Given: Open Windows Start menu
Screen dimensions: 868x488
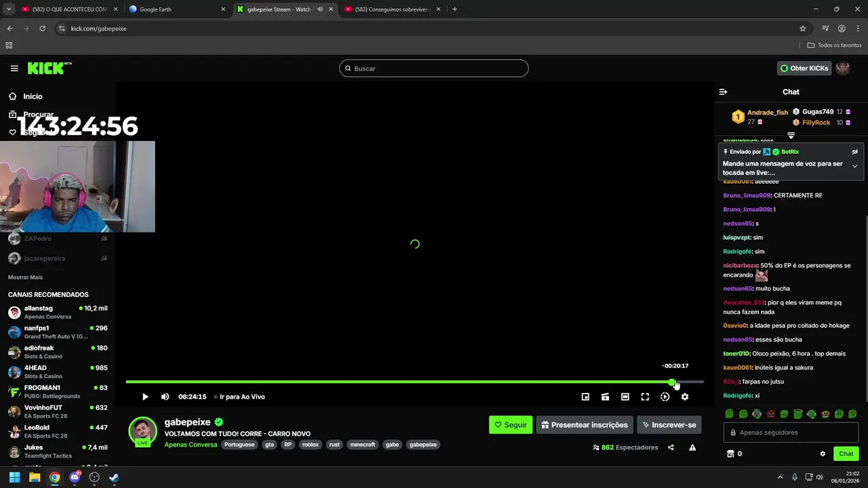Looking at the screenshot, I should point(14,477).
